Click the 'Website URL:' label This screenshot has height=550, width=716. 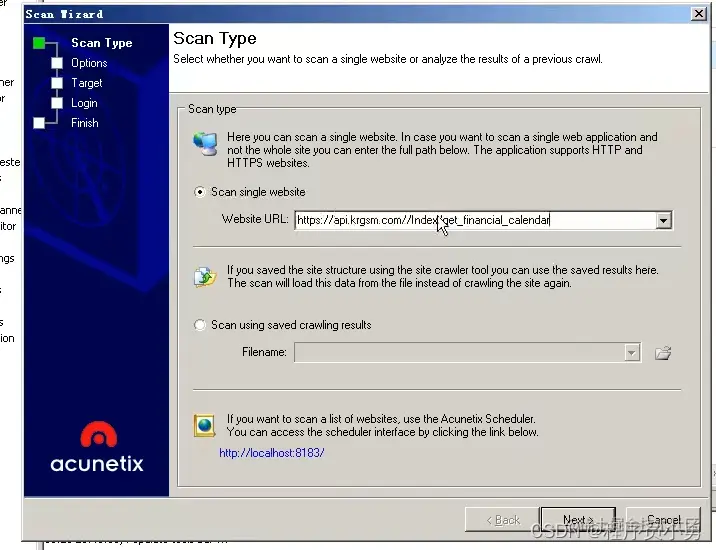(x=255, y=219)
